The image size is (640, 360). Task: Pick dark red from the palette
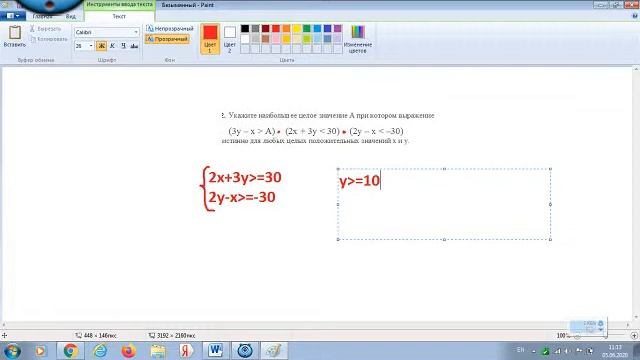[x=265, y=28]
